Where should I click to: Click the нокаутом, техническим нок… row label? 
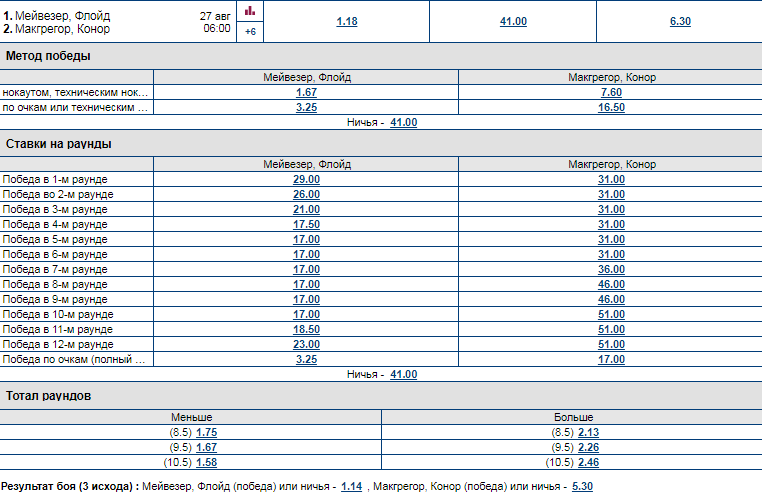coord(75,92)
